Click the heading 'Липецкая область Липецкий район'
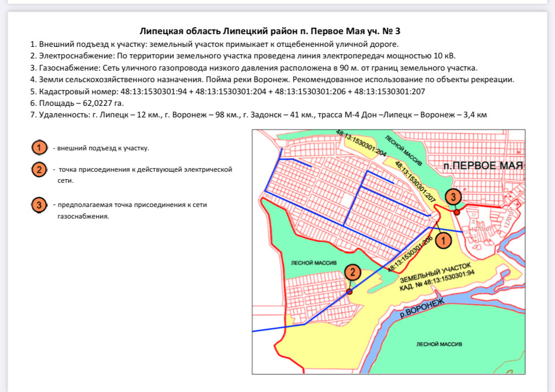The image size is (555, 392). pos(219,31)
